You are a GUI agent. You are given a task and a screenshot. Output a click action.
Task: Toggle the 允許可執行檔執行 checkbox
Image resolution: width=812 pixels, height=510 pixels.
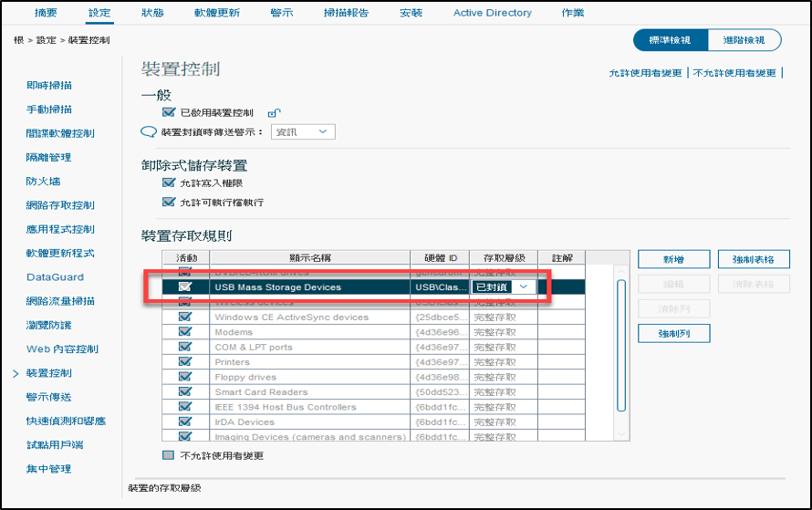(x=168, y=203)
